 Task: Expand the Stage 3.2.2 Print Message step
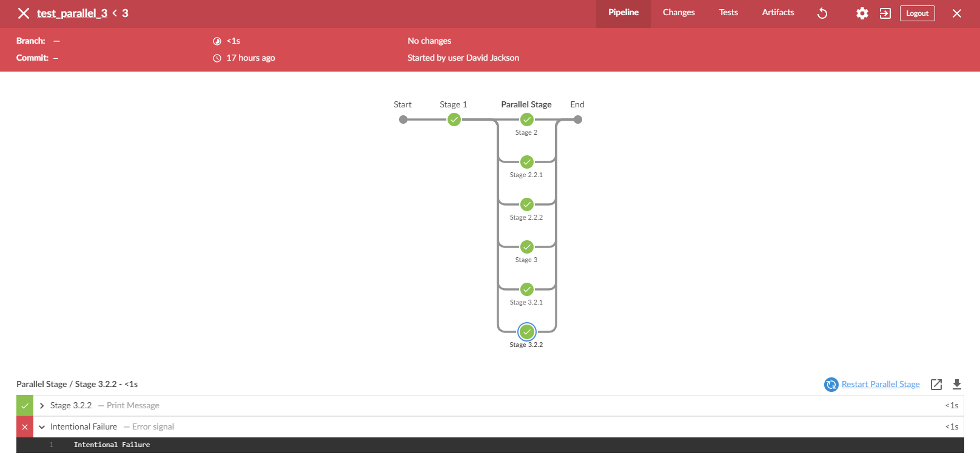click(x=42, y=406)
